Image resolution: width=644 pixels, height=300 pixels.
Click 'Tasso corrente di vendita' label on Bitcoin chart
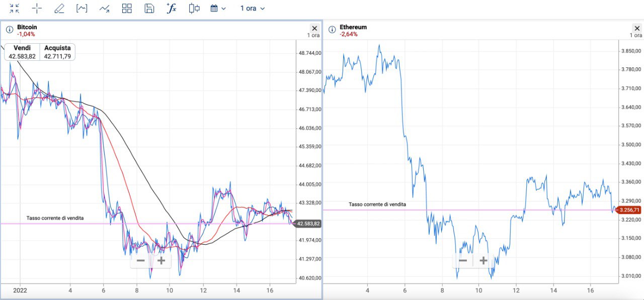[x=55, y=218]
